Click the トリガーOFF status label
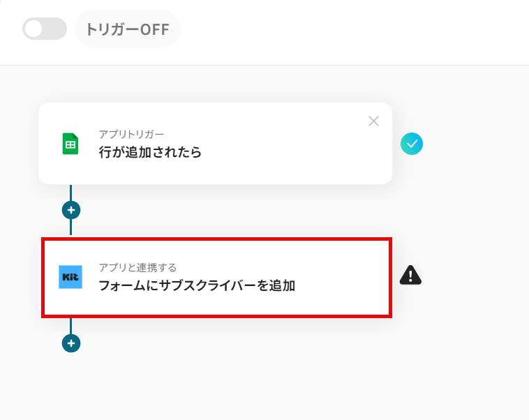 pyautogui.click(x=127, y=29)
